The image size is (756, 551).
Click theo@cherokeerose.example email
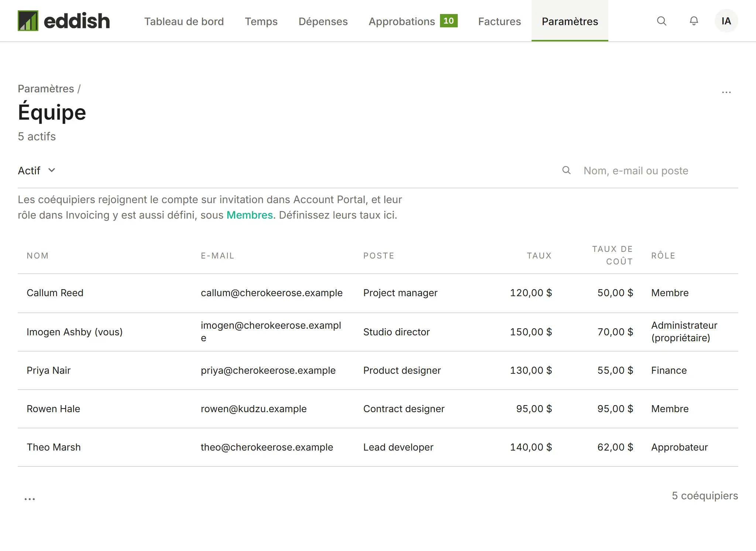click(x=267, y=447)
